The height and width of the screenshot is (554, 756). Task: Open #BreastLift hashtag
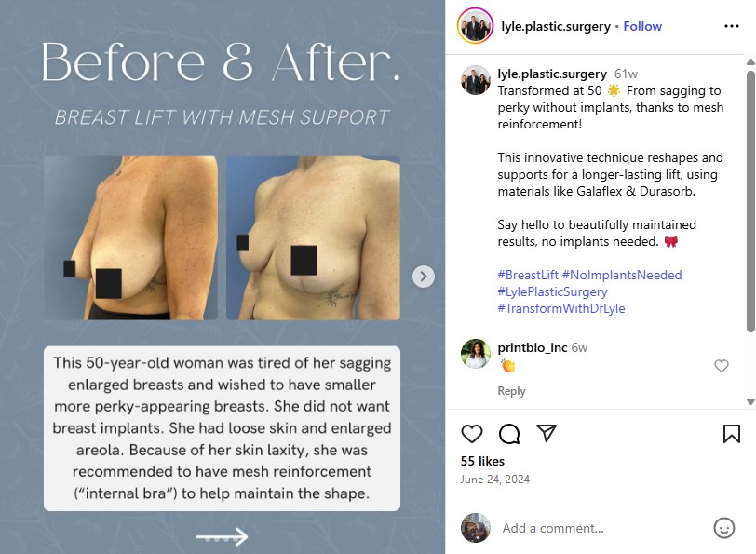coord(528,275)
